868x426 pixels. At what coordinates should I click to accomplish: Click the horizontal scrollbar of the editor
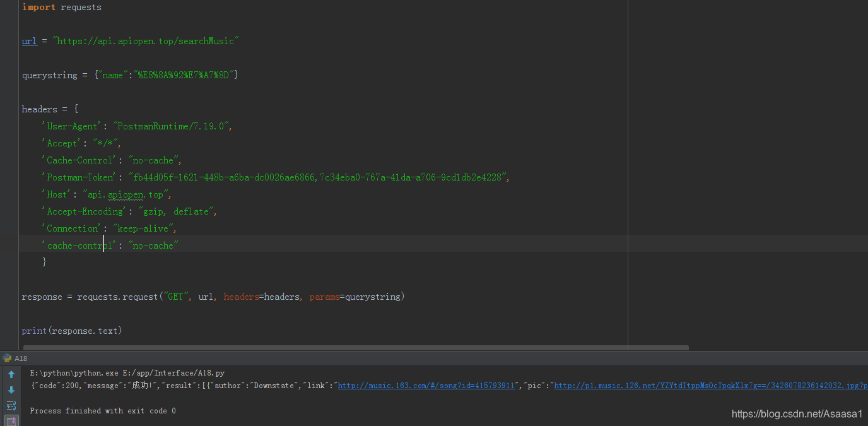(x=356, y=348)
